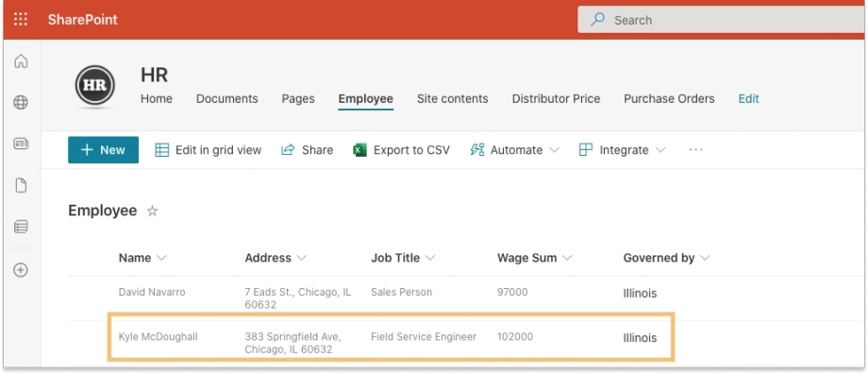Open the app launcher waffle icon
This screenshot has height=374, width=868.
[x=21, y=20]
